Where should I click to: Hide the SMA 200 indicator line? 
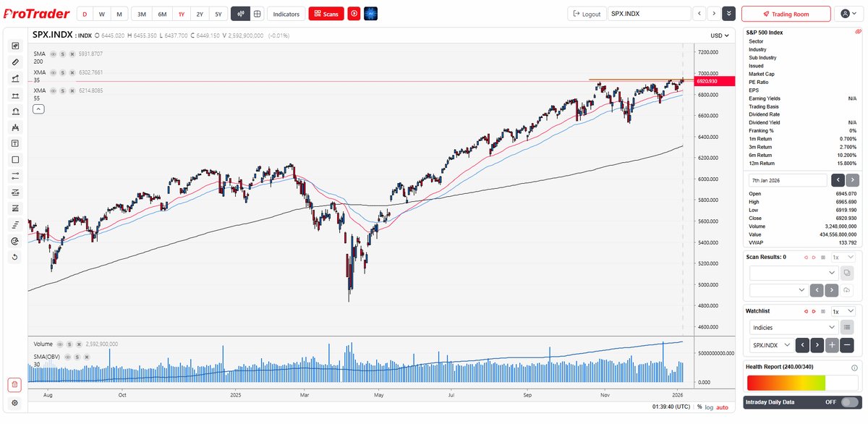coord(53,54)
